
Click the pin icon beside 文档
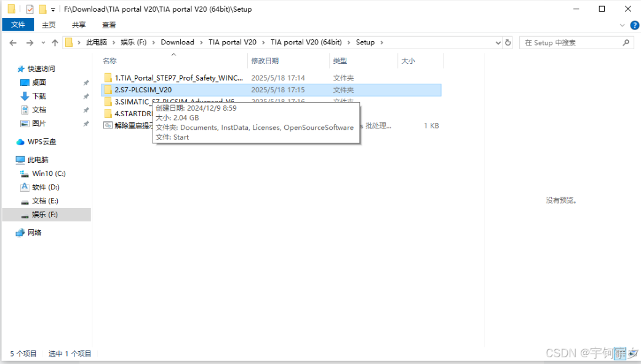(86, 110)
